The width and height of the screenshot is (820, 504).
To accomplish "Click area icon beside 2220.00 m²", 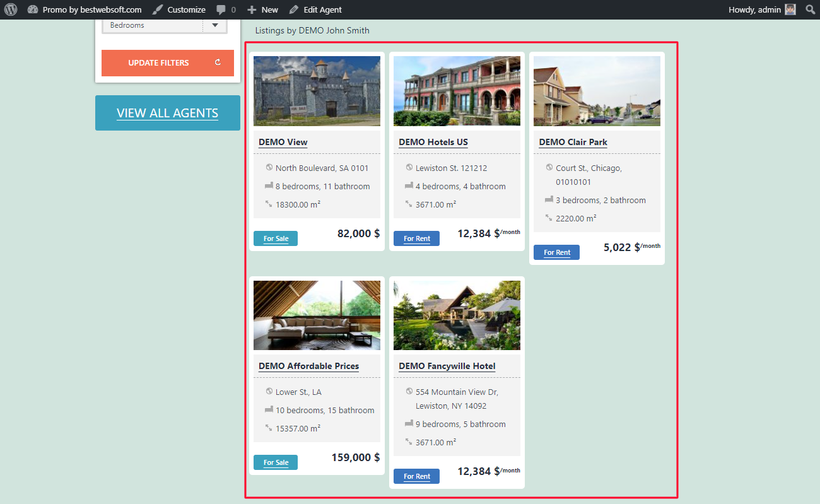I will (549, 218).
